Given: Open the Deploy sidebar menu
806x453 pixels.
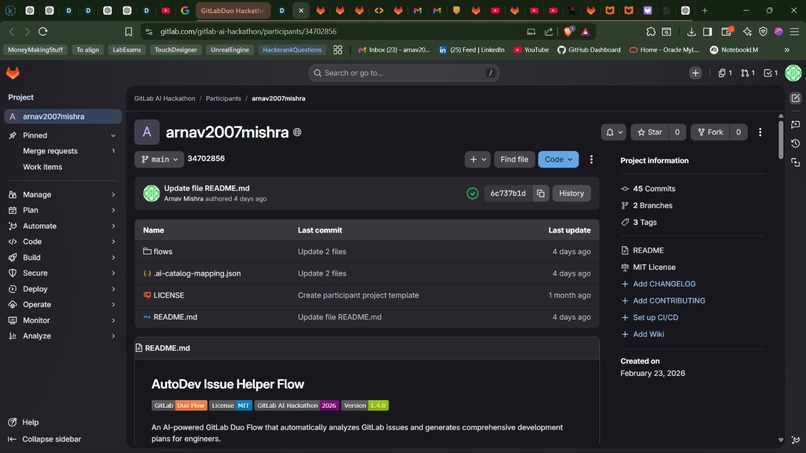Looking at the screenshot, I should pos(63,289).
